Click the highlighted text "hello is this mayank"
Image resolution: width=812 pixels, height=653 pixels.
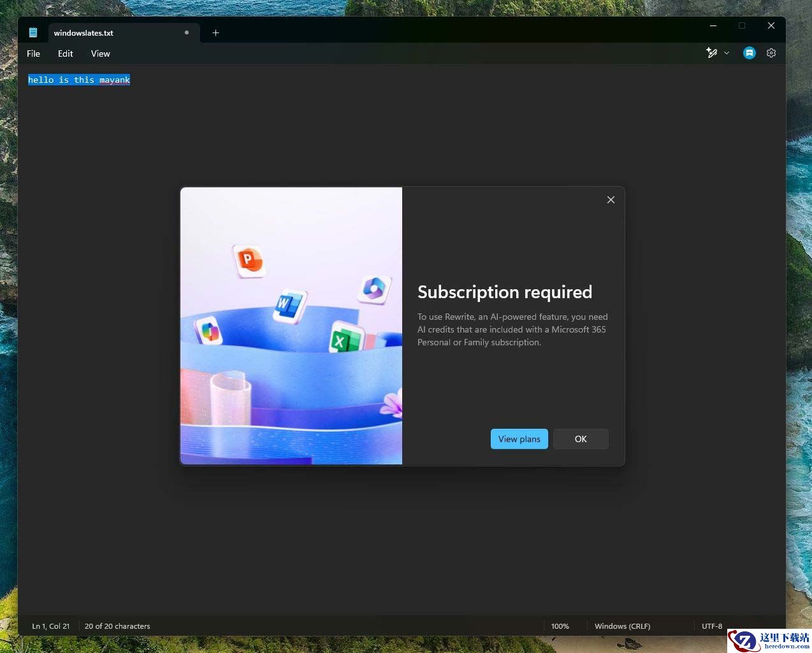pos(79,80)
